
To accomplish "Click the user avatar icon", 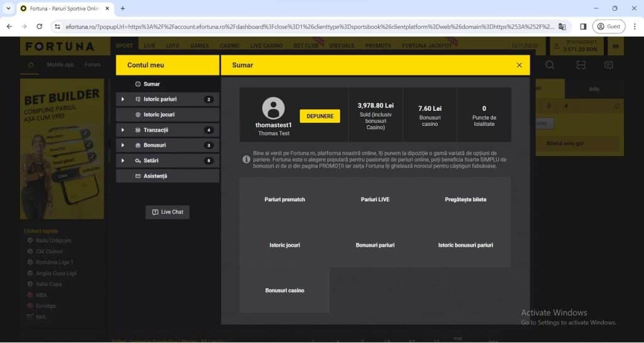I will click(274, 108).
